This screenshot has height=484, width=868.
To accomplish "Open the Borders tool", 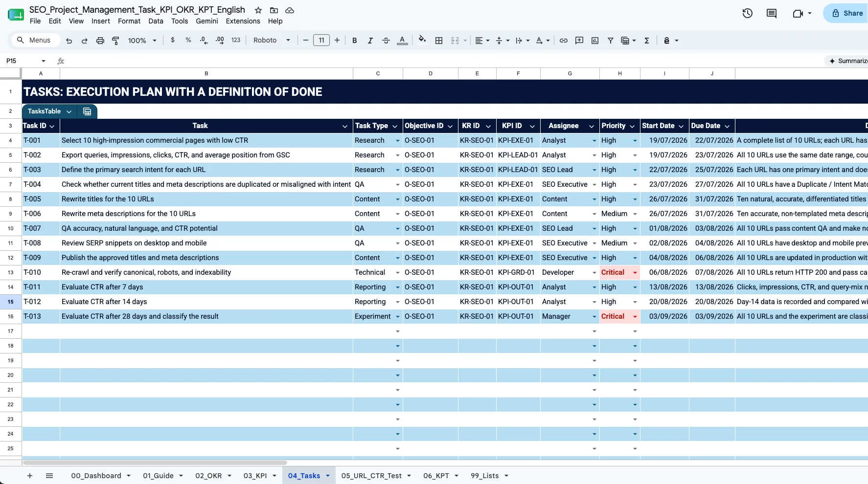I will pos(439,41).
